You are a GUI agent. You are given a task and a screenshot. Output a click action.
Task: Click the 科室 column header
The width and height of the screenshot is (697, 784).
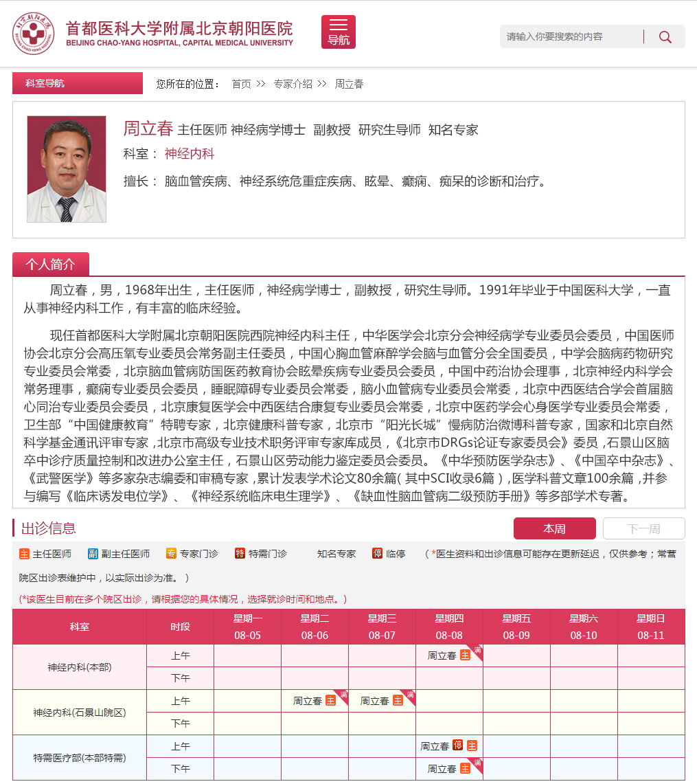[x=80, y=627]
